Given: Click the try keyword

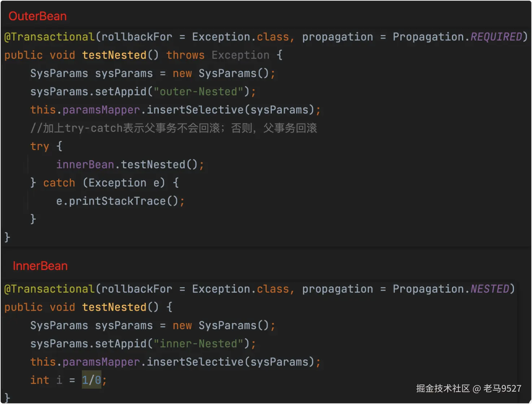Looking at the screenshot, I should click(40, 147).
